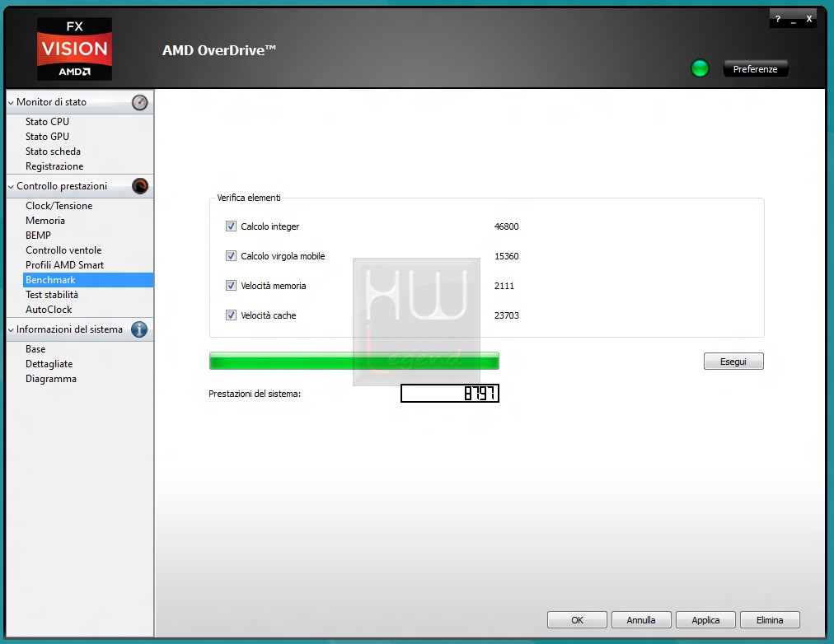Open Stato CPU in the sidebar
834x644 pixels.
pos(47,122)
